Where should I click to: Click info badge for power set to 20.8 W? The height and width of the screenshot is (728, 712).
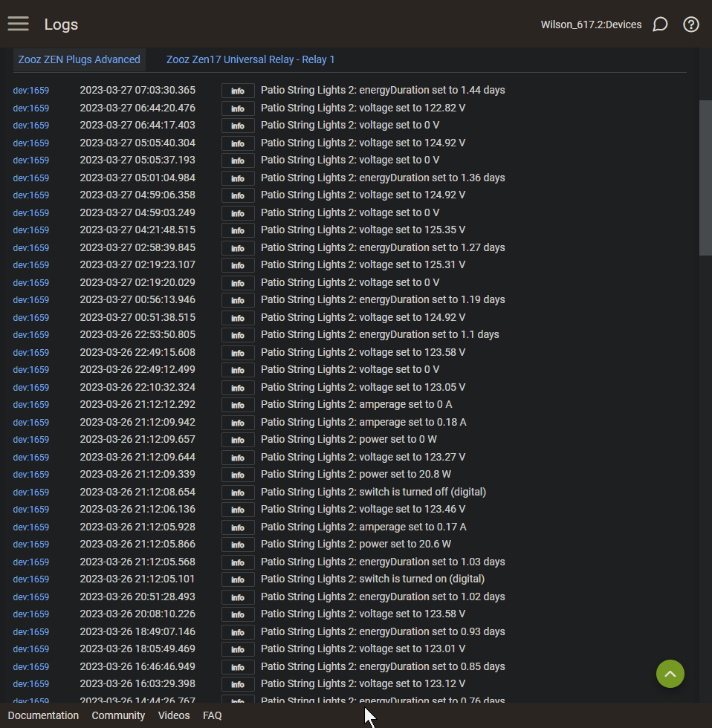[238, 475]
